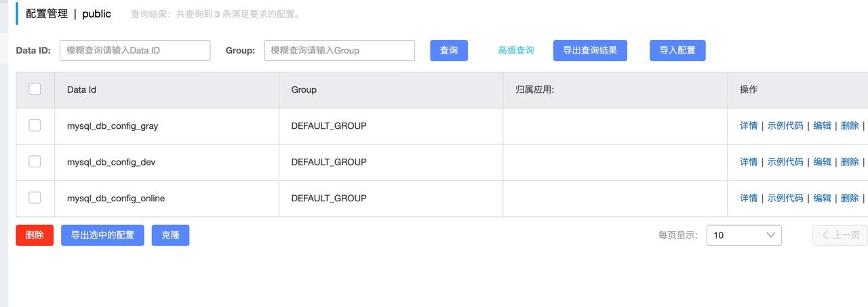The image size is (868, 307).
Task: Click the Data ID fuzzy search field
Action: 135,50
